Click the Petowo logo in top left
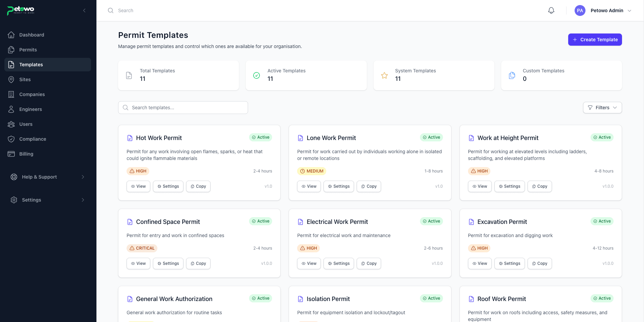This screenshot has width=644, height=322. point(20,10)
